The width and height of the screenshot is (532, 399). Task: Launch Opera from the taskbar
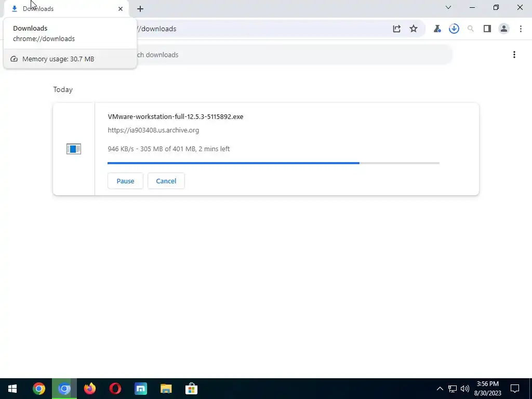click(x=115, y=389)
